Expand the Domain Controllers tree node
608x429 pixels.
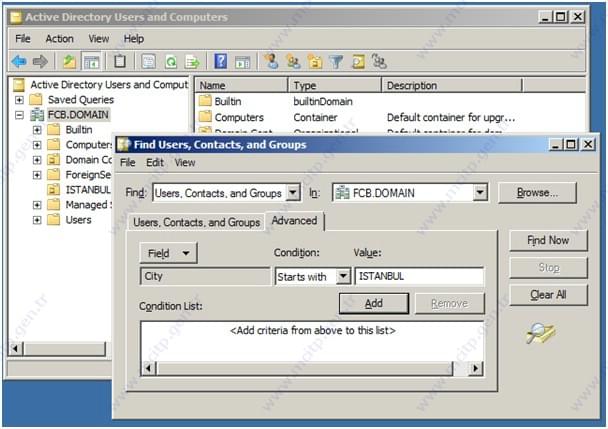coord(37,160)
